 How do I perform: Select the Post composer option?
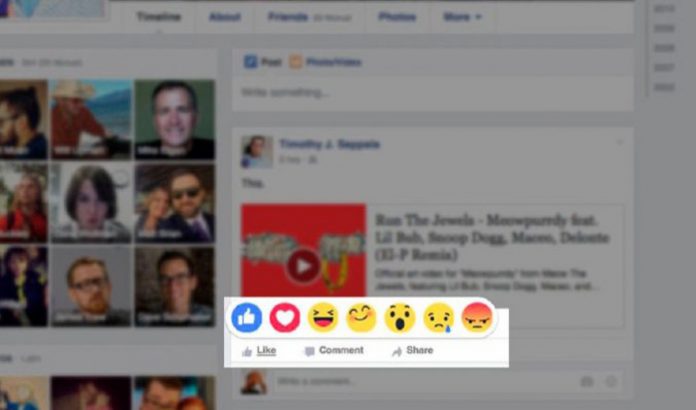pos(263,62)
